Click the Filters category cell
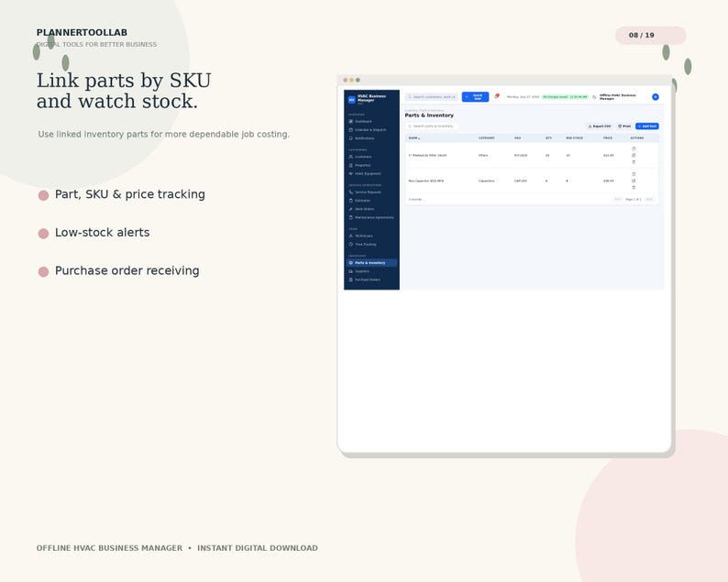This screenshot has width=728, height=582. click(483, 156)
